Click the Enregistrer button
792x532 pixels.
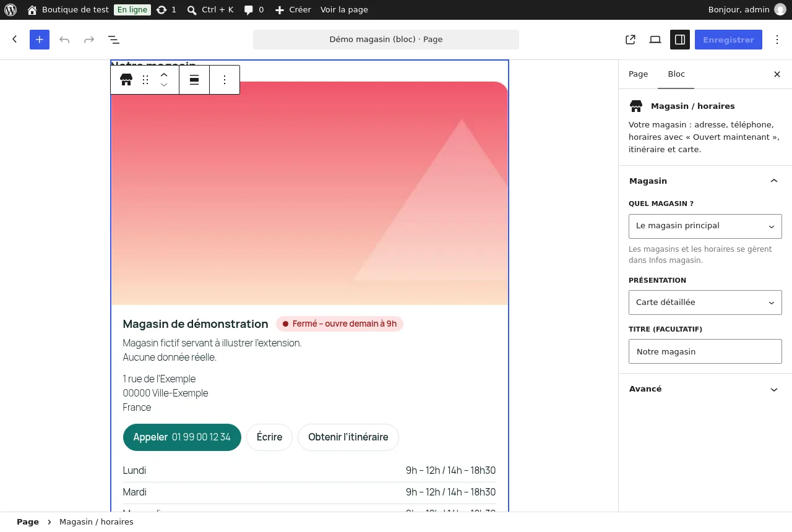coord(728,40)
